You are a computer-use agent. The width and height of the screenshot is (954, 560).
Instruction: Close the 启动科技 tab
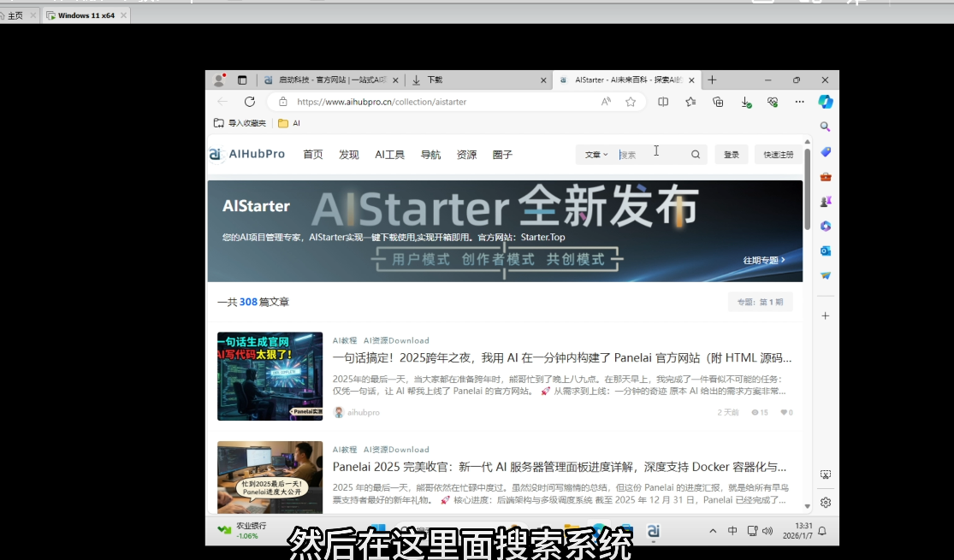coord(395,80)
